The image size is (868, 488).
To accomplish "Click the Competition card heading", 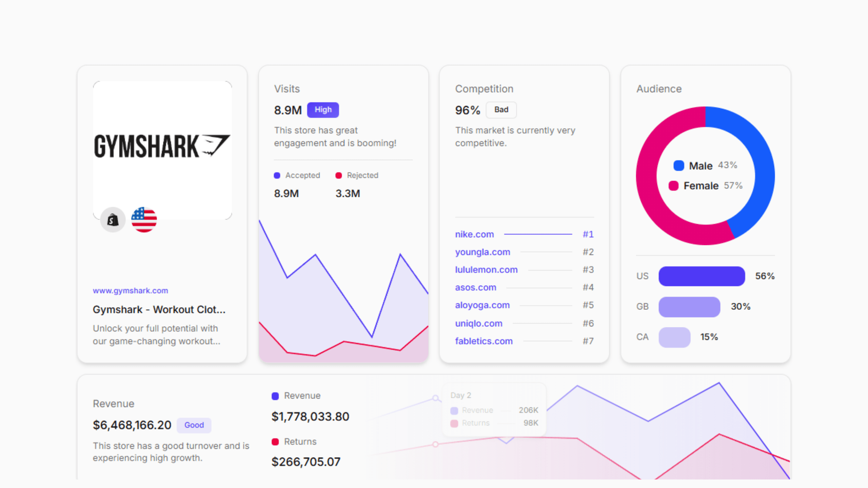I will [x=484, y=89].
